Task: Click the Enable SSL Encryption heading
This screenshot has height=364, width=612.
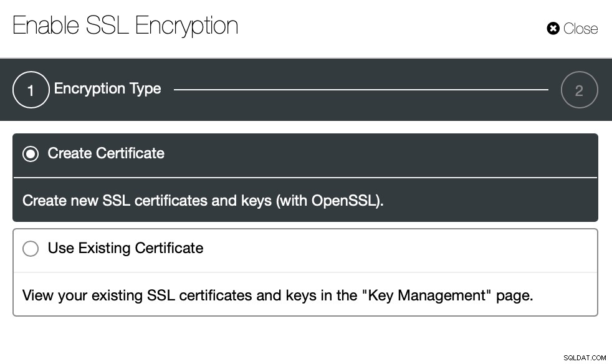Action: pos(125,26)
